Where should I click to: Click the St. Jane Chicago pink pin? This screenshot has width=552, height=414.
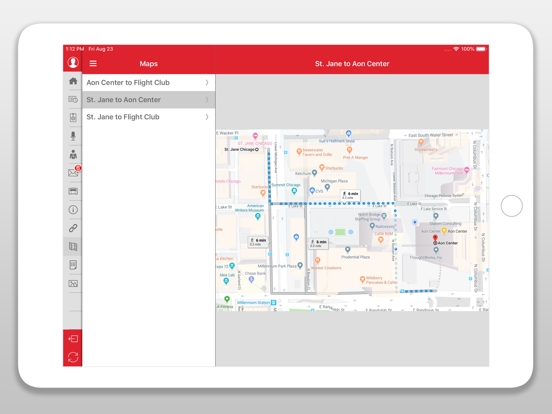255,136
